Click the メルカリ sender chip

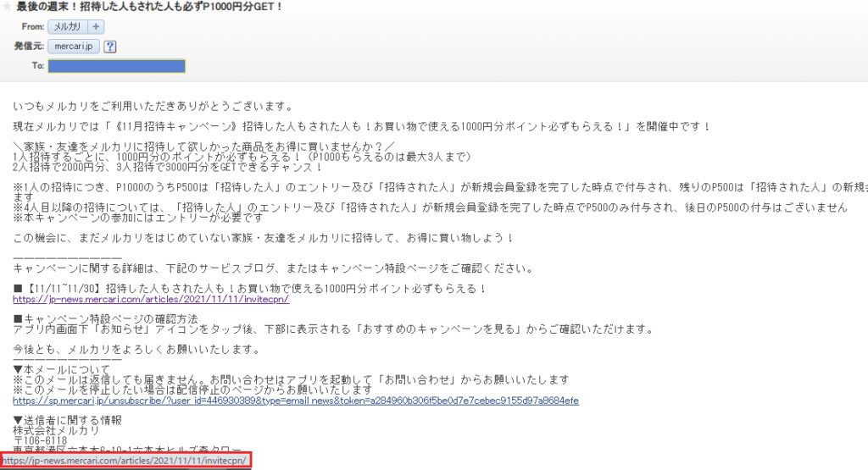point(68,26)
